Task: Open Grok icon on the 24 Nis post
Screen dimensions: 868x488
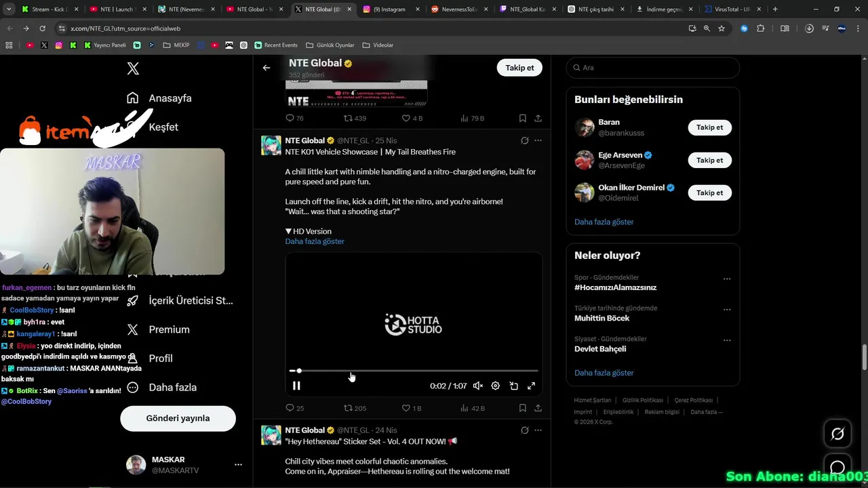Action: 524,430
